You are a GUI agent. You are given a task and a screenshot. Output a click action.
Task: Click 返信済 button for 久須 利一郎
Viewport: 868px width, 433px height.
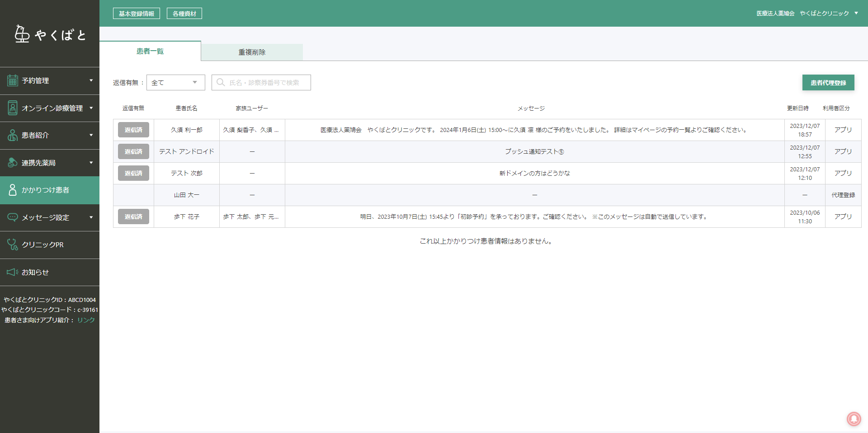(133, 130)
